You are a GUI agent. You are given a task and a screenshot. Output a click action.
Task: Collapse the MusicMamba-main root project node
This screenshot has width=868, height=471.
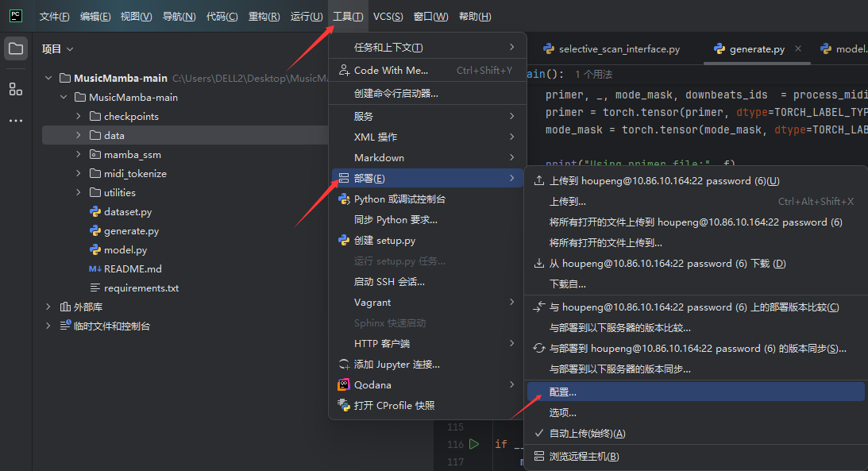[x=48, y=79]
